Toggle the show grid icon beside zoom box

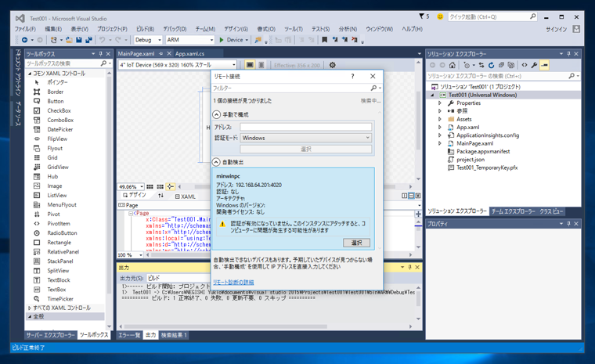point(150,187)
